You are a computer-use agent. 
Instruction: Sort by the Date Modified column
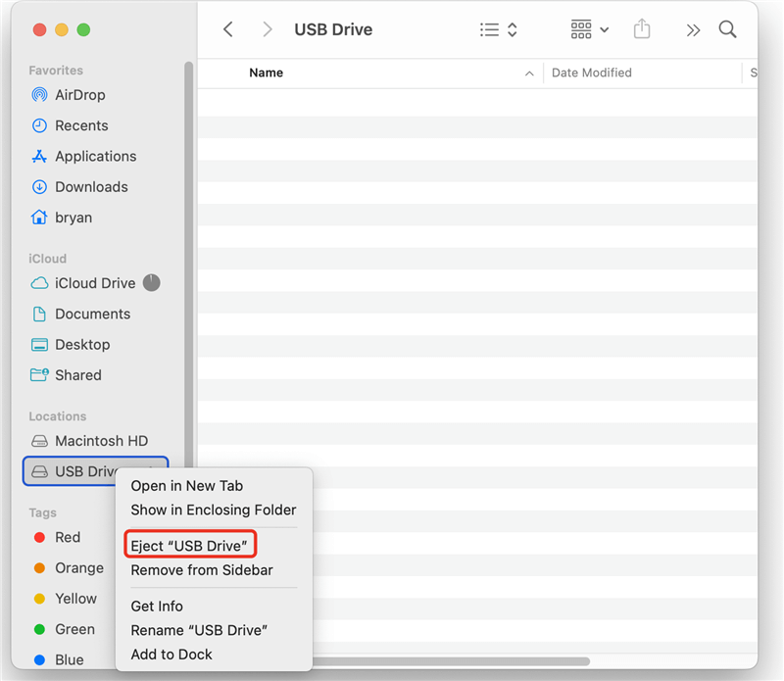pos(590,73)
